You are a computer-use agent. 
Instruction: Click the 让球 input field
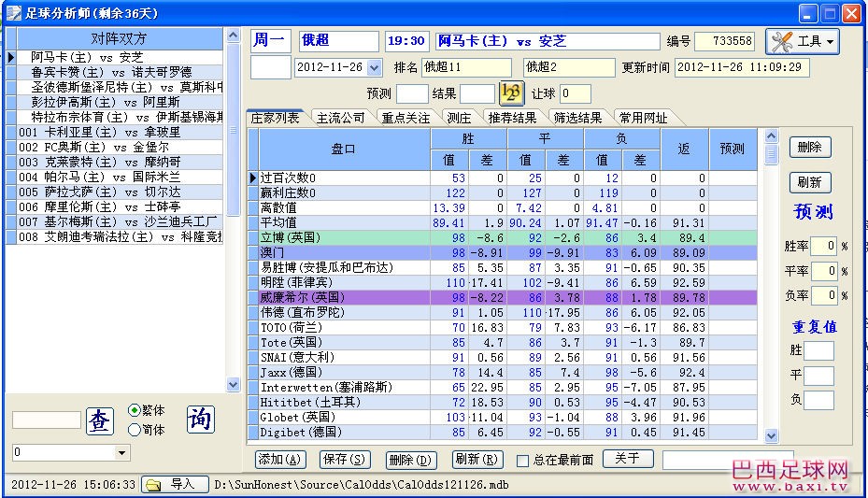click(576, 93)
